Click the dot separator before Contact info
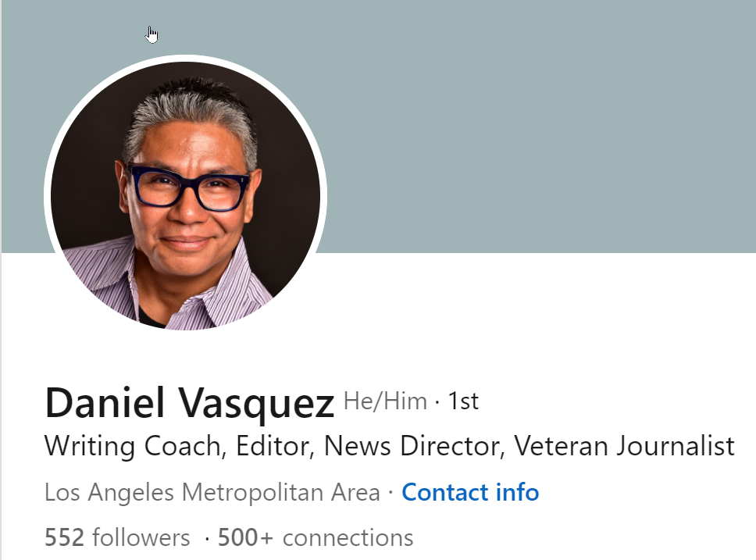 point(390,493)
